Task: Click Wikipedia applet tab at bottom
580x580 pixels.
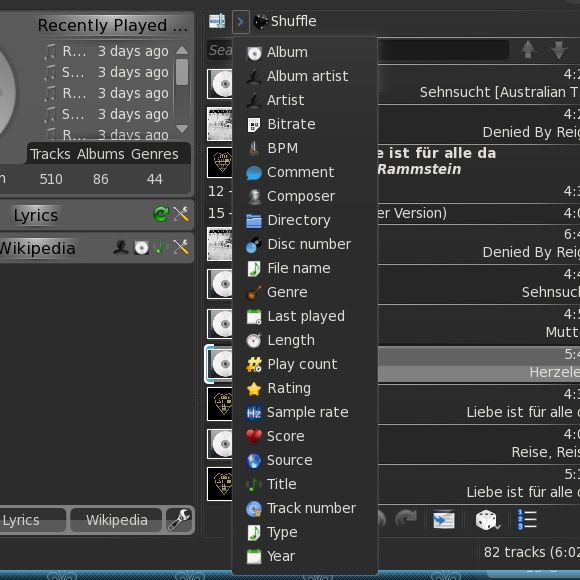Action: coord(117,520)
